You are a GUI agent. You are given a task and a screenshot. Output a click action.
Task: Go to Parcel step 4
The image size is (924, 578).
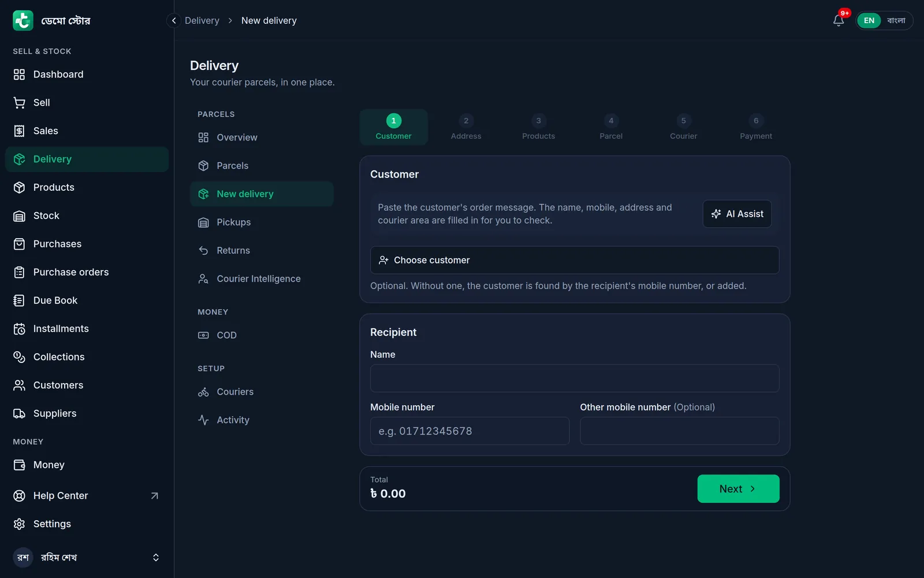(x=611, y=127)
